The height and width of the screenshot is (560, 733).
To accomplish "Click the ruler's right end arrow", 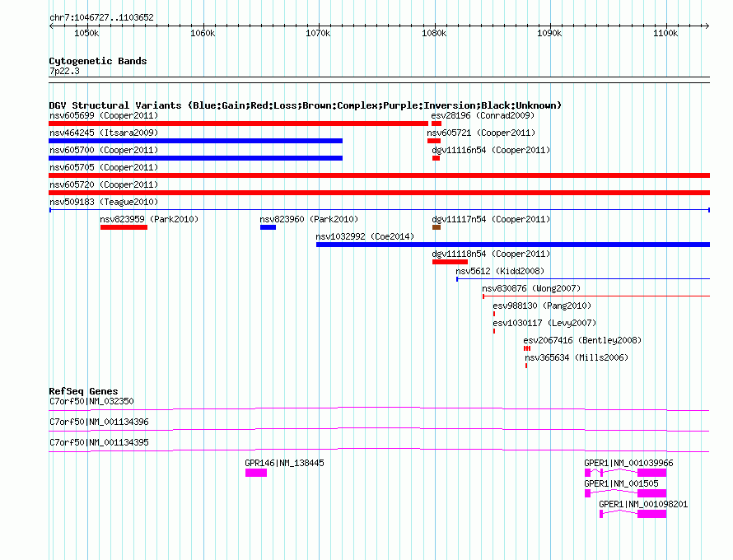I will tap(707, 26).
